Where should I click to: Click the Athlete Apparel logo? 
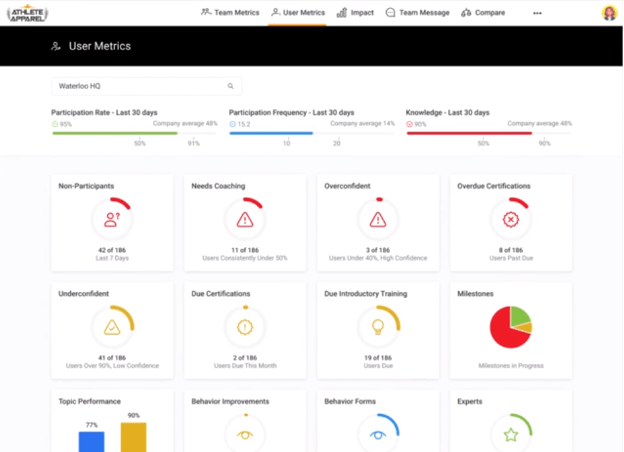pos(27,13)
